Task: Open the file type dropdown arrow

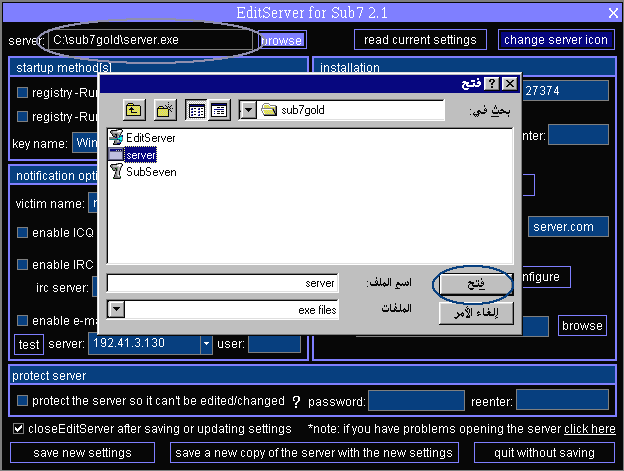Action: click(x=117, y=309)
